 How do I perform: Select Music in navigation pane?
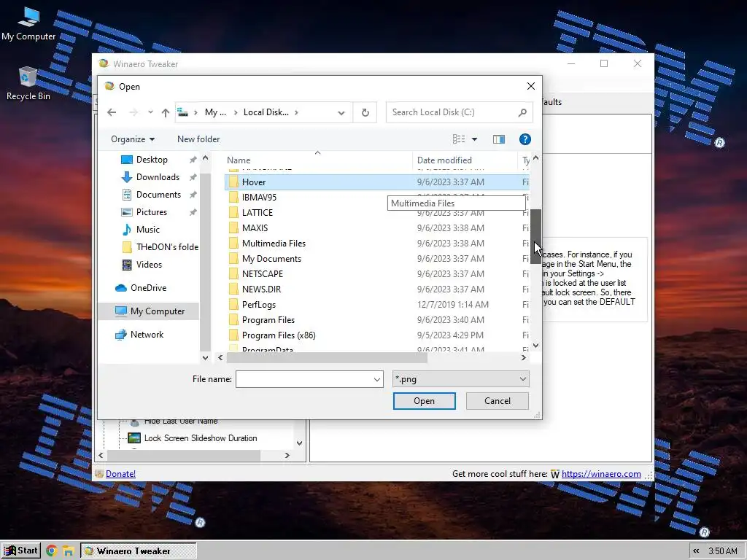(147, 230)
